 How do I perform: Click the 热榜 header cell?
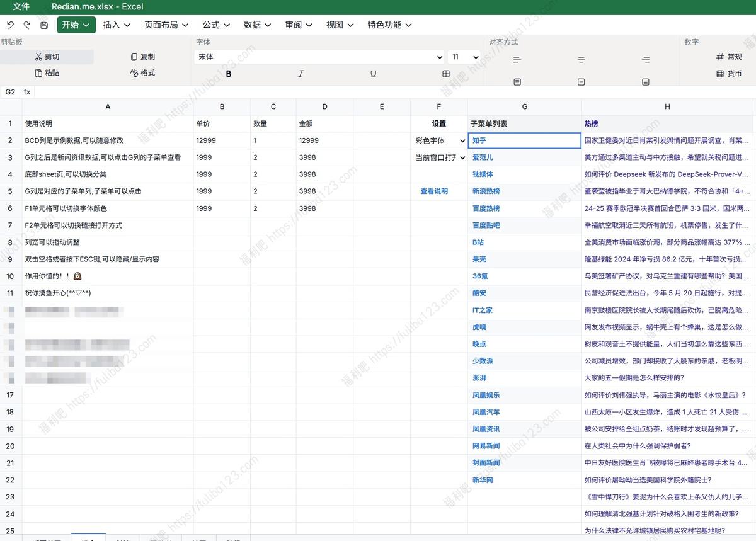click(x=668, y=124)
